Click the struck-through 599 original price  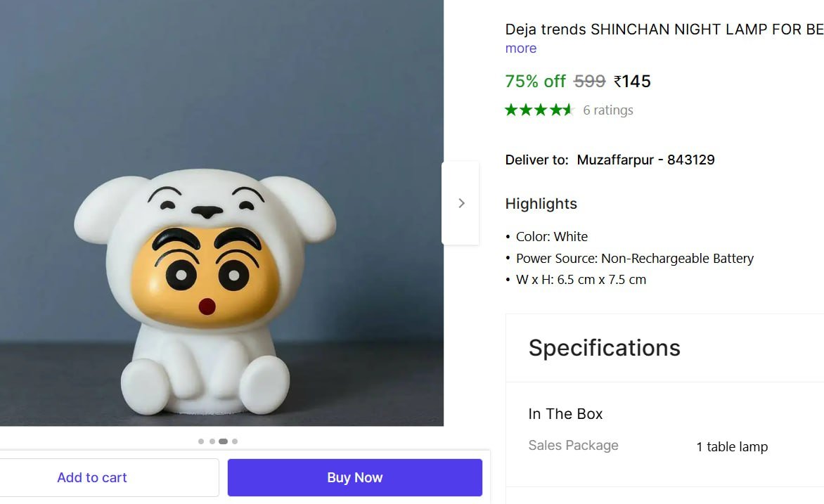pos(589,82)
